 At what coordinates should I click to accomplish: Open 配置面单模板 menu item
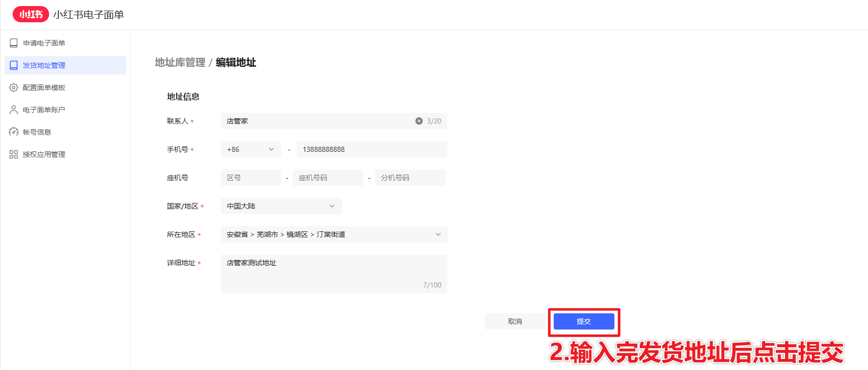44,88
